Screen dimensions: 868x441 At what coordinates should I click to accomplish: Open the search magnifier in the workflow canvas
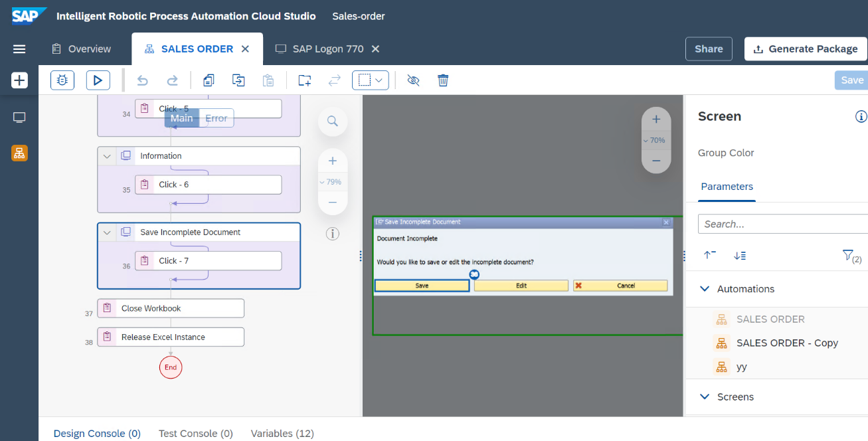point(333,122)
